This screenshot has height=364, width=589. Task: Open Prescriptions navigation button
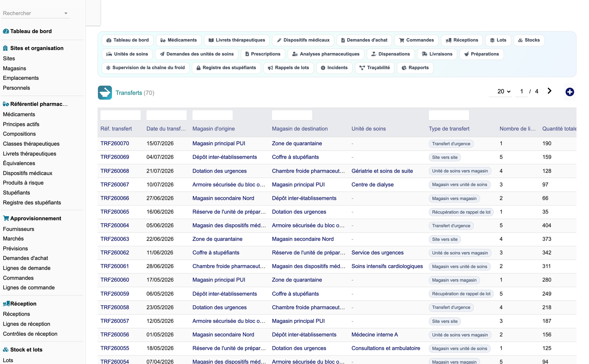click(x=263, y=54)
